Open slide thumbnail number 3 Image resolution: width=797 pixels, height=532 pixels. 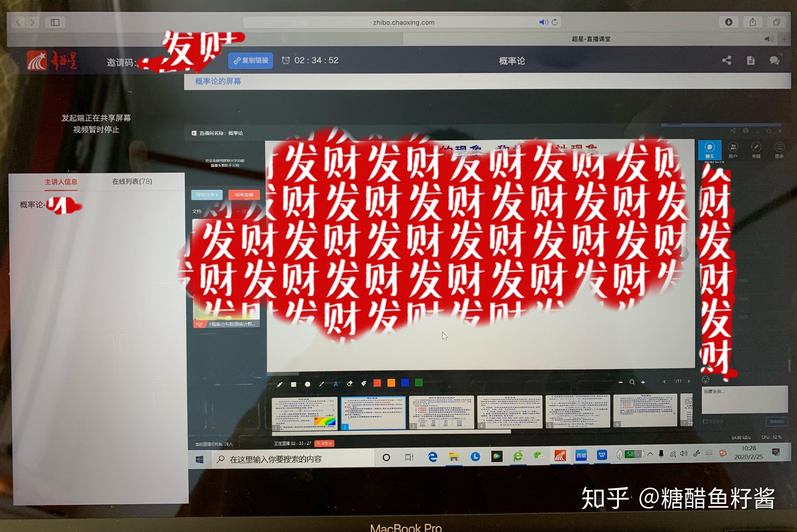(441, 412)
